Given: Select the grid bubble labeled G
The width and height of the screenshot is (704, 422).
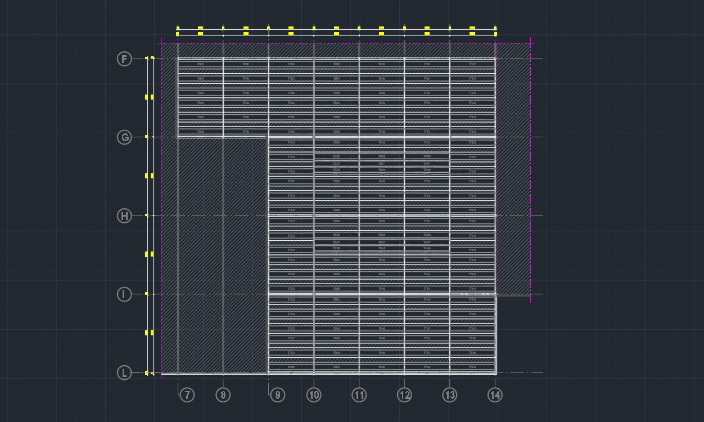Looking at the screenshot, I should pyautogui.click(x=124, y=137).
